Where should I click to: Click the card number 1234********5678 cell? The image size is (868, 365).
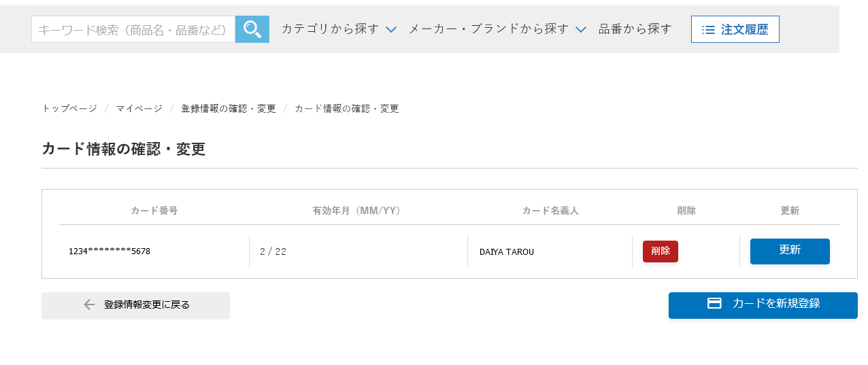110,251
